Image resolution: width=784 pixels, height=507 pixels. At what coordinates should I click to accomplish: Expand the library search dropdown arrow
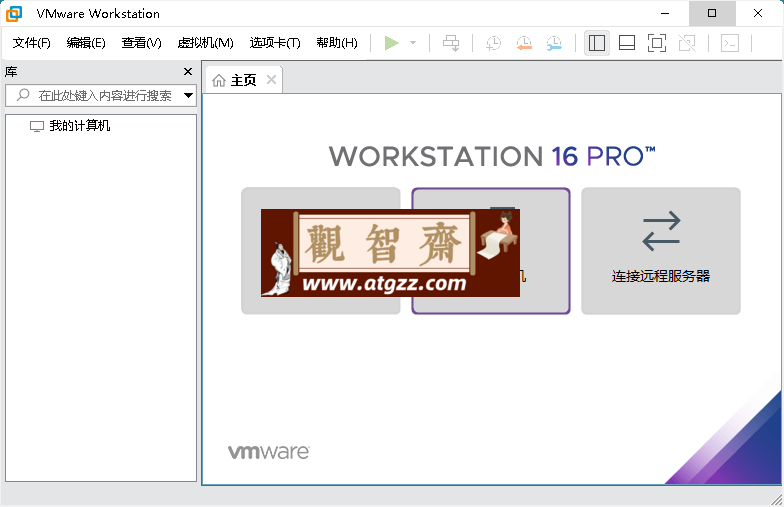click(x=188, y=95)
